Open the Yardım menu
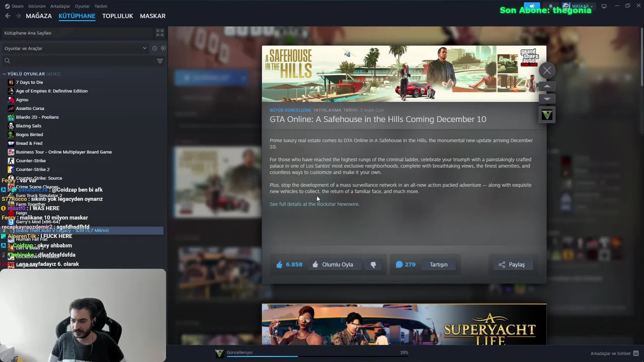This screenshot has width=644, height=362. [101, 6]
